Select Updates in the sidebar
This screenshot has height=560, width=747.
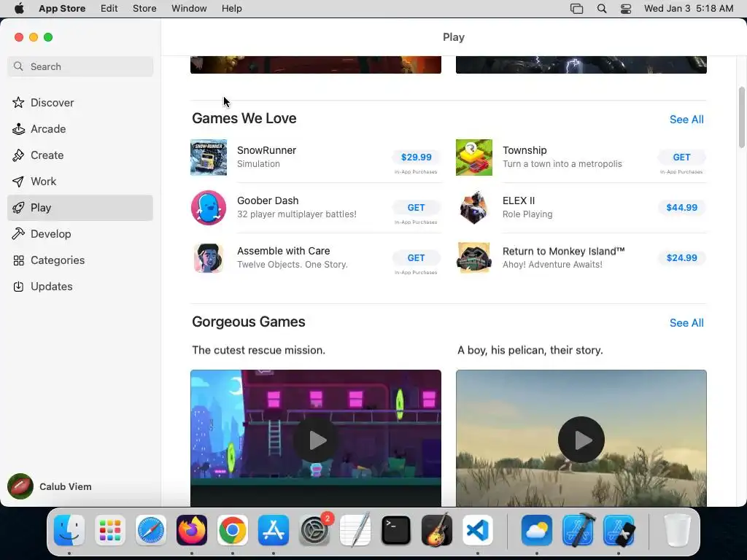click(x=80, y=287)
